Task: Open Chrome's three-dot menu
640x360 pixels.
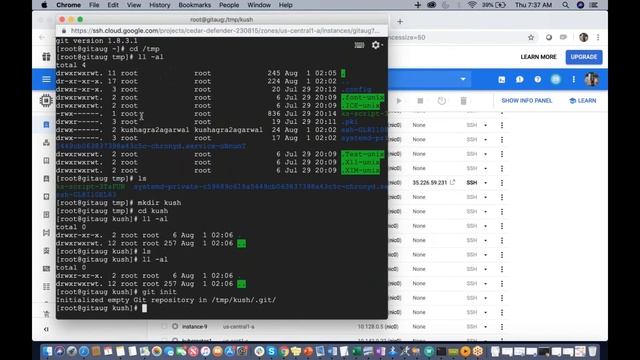Action: click(598, 37)
